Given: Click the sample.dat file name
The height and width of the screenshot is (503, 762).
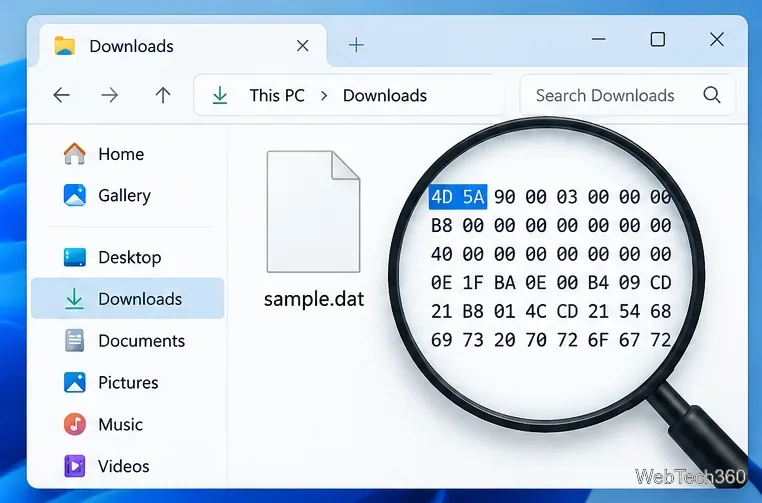Looking at the screenshot, I should pyautogui.click(x=314, y=299).
